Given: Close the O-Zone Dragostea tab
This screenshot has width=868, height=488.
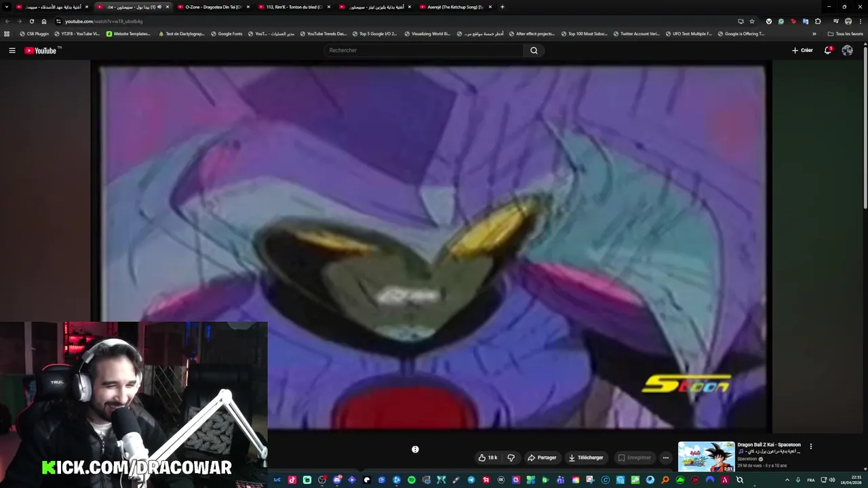Looking at the screenshot, I should click(x=248, y=7).
